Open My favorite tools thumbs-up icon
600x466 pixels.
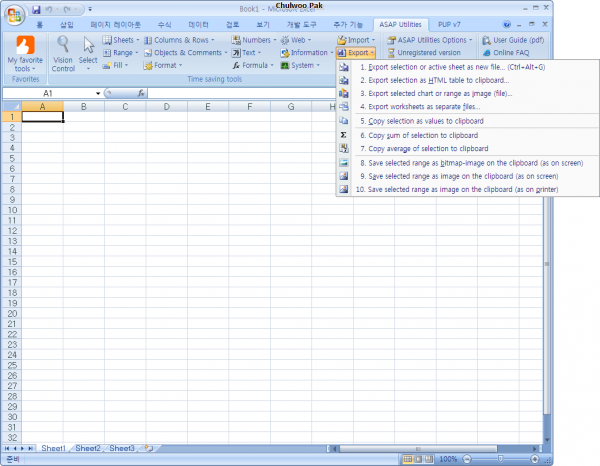click(25, 45)
